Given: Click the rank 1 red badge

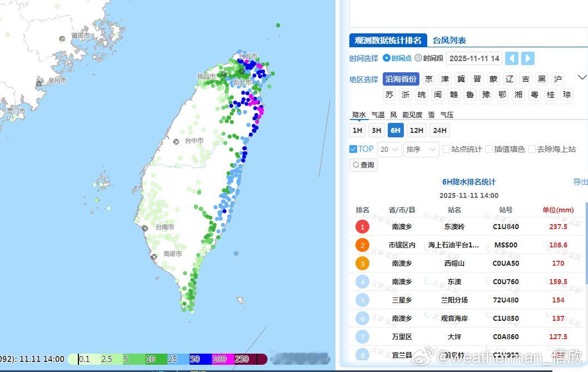Looking at the screenshot, I should [362, 227].
